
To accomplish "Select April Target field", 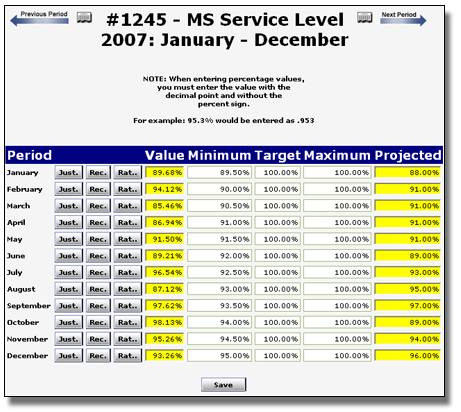I will coord(278,222).
